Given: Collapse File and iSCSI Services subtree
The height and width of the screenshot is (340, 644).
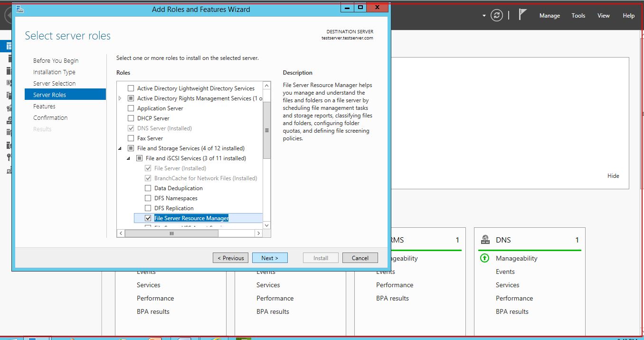Looking at the screenshot, I should (129, 158).
